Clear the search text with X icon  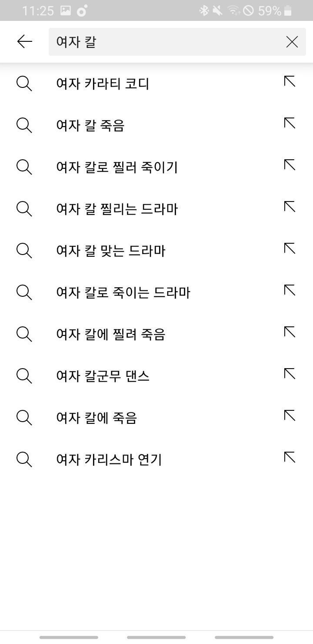pos(292,42)
